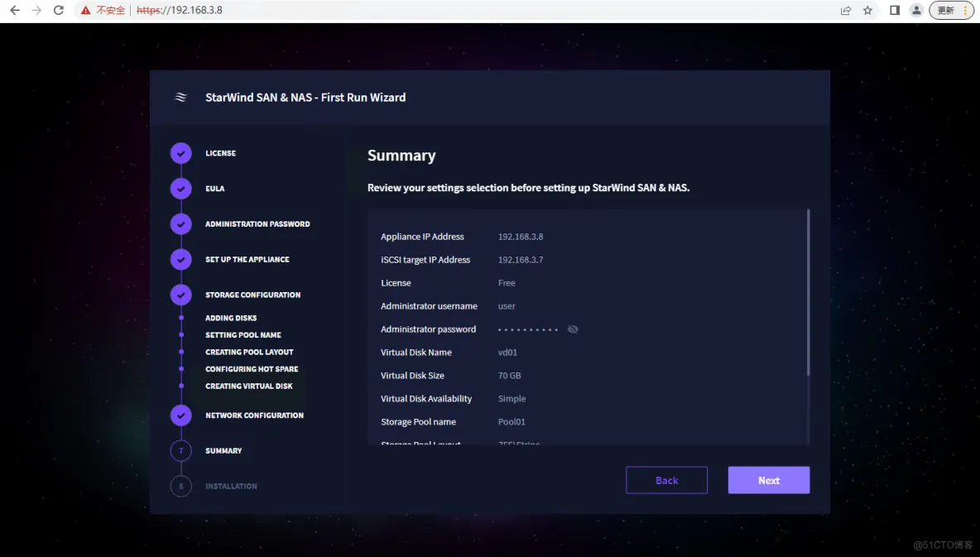Select the LICENSE step label
This screenshot has height=557, width=980.
point(221,153)
